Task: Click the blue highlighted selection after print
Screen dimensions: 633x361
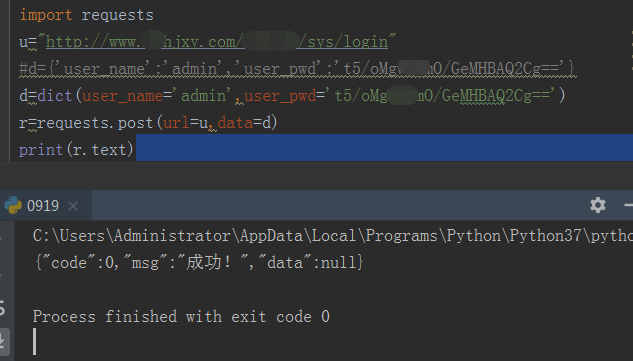Action: tap(384, 148)
